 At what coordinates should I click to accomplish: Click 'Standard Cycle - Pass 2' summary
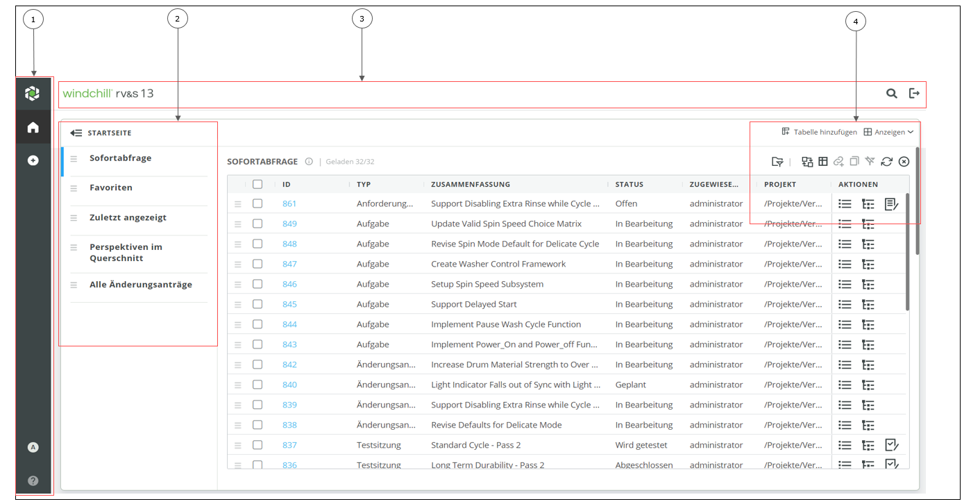coord(475,446)
